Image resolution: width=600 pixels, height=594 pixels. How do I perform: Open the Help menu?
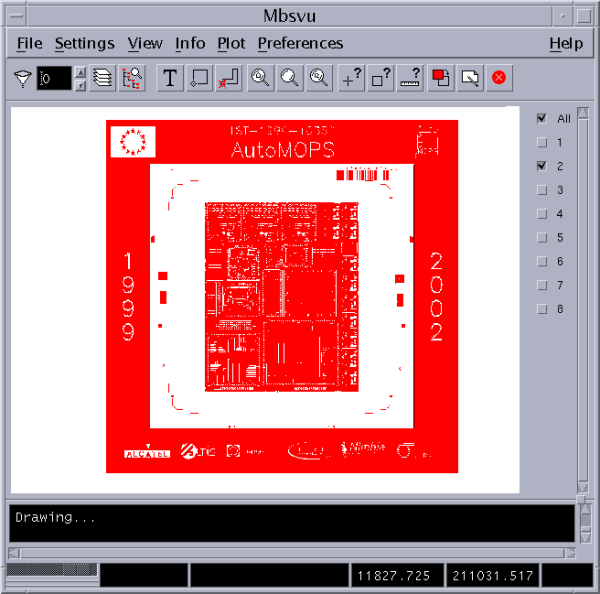point(566,43)
